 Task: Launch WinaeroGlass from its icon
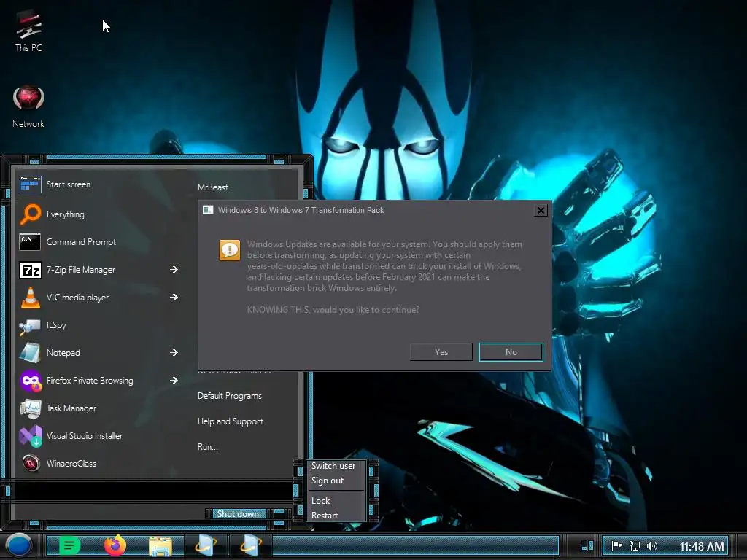(31, 463)
